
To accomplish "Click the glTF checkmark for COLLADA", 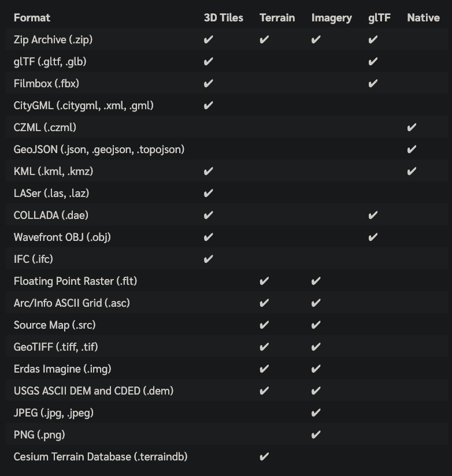I will 373,215.
